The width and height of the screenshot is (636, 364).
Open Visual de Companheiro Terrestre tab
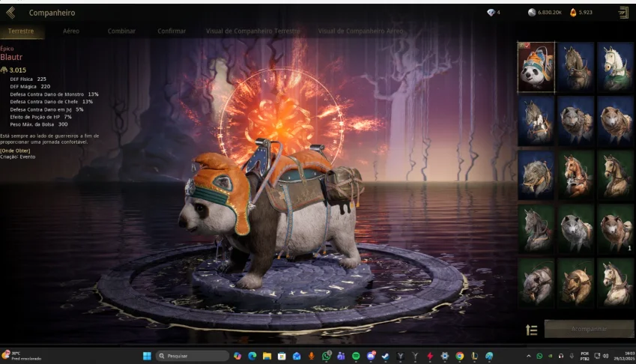point(252,31)
